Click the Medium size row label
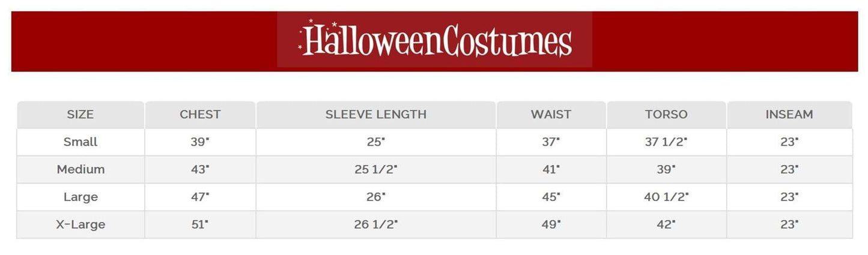 [80, 169]
